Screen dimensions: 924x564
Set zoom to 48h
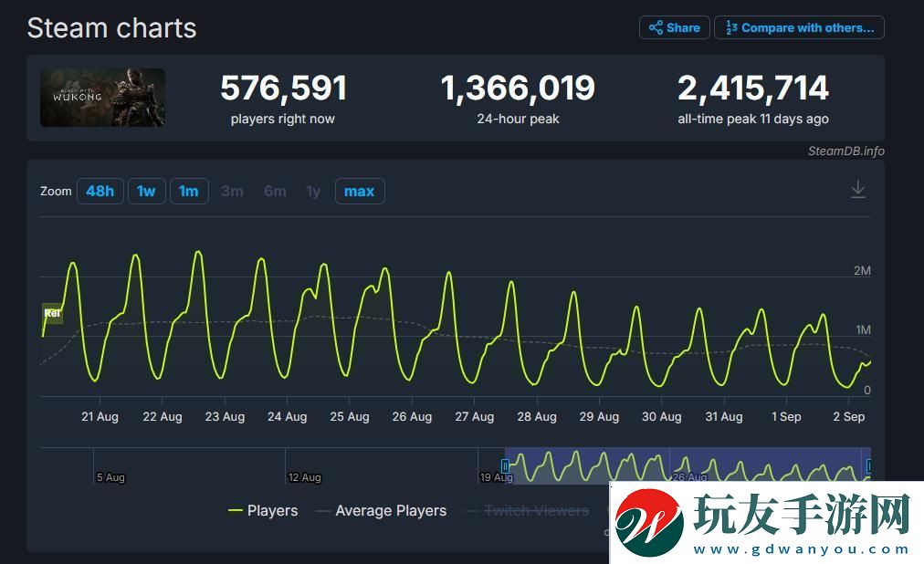[100, 192]
